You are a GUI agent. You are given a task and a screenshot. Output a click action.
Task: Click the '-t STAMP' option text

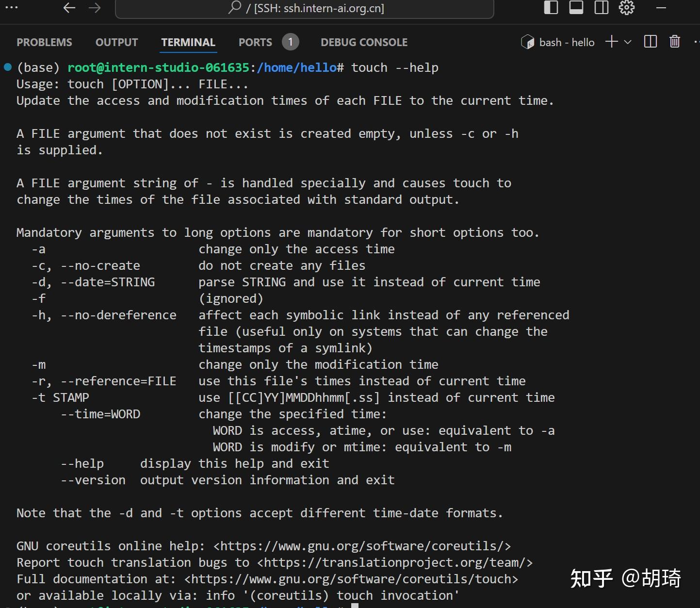coord(60,397)
